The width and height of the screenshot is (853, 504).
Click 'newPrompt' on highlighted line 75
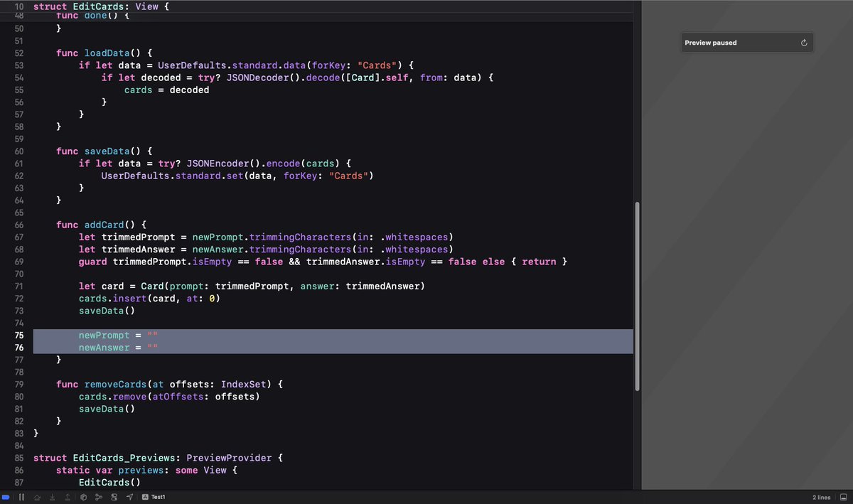104,335
